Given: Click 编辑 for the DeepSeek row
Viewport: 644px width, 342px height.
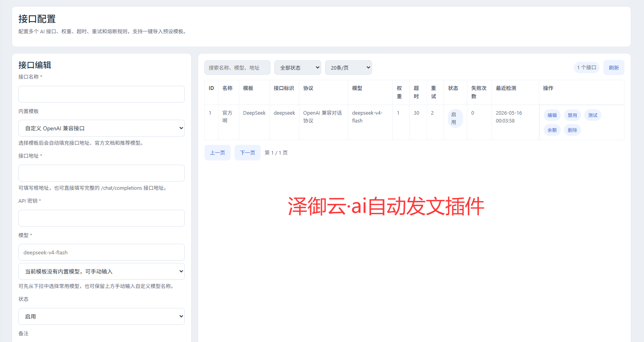Looking at the screenshot, I should click(552, 115).
